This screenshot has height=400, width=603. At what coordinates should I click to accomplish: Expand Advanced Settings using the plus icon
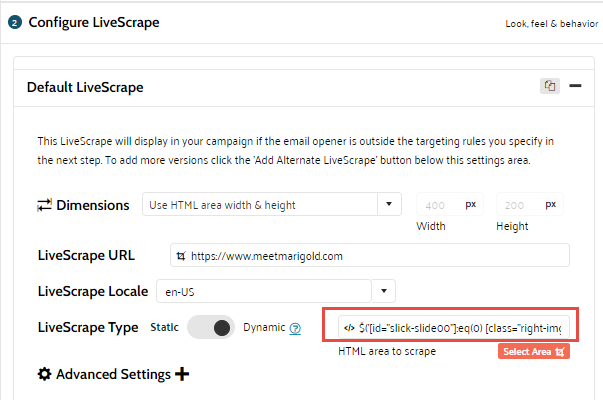click(x=182, y=374)
